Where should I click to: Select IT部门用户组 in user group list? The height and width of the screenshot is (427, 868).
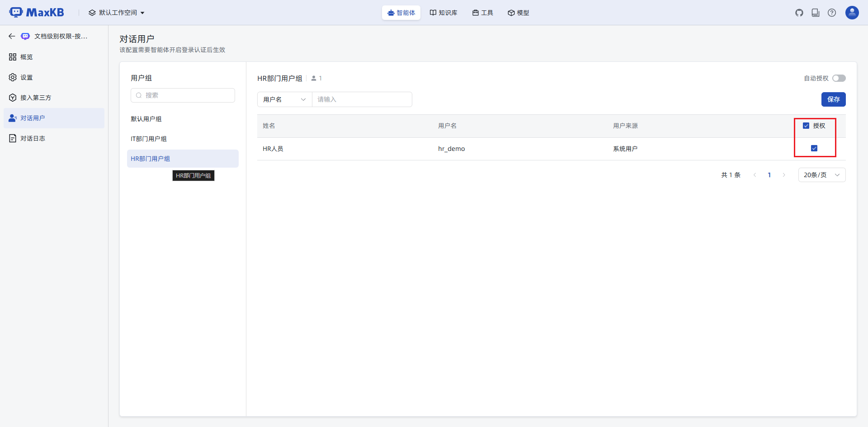coord(149,139)
